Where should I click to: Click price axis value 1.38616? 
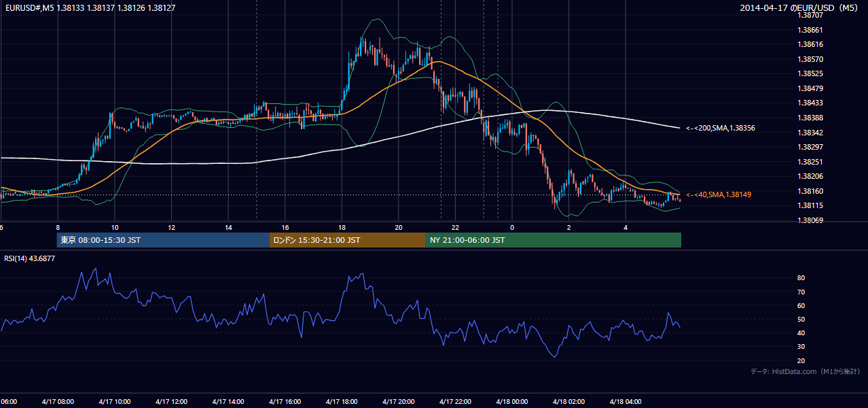pos(811,44)
